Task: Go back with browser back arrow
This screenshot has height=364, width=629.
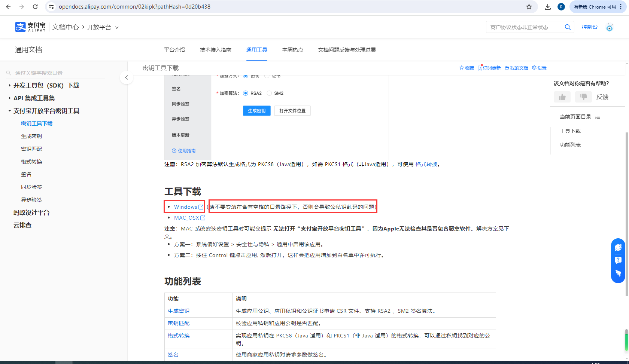Action: [8, 7]
